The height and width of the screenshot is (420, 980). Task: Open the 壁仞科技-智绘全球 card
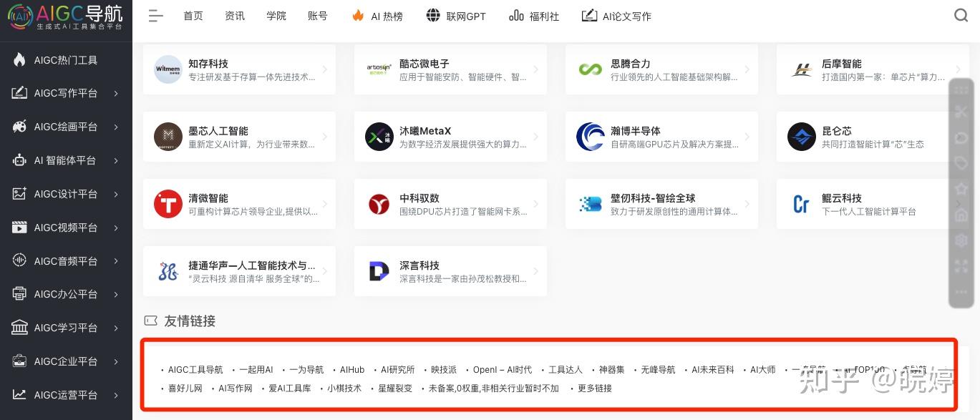(661, 204)
